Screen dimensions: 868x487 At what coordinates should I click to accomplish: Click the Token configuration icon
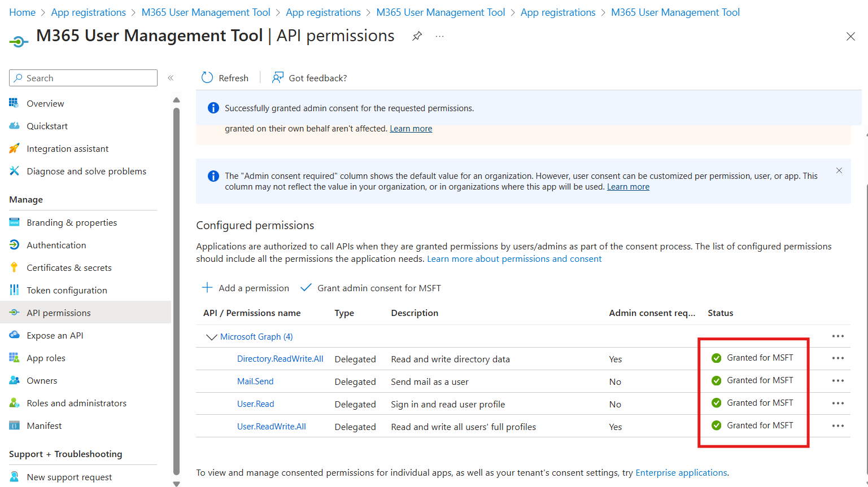pos(14,290)
